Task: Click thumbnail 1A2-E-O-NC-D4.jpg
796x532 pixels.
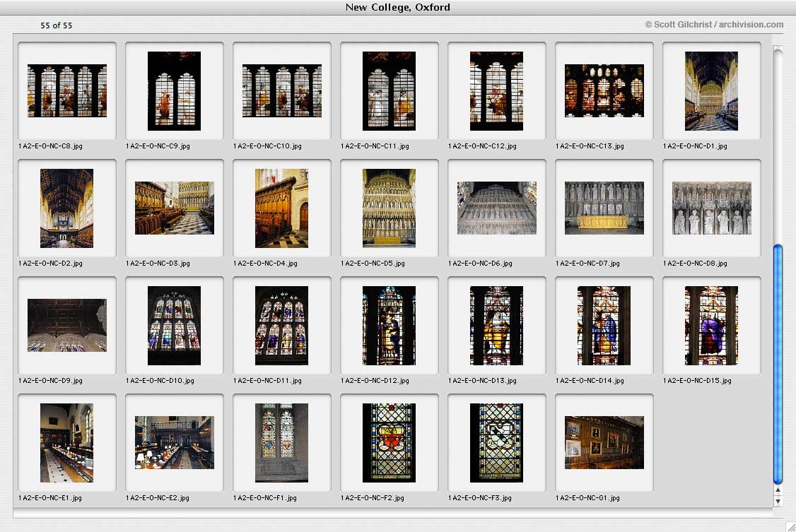Action: point(282,208)
